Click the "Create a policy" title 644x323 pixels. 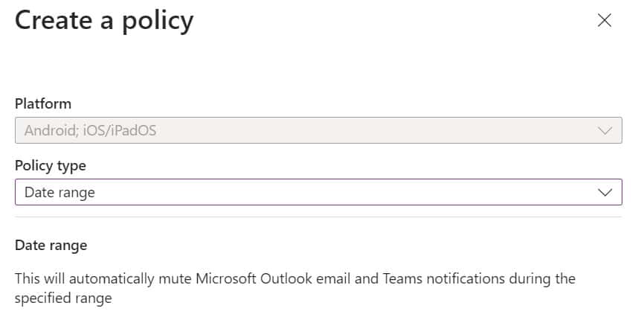(x=104, y=21)
